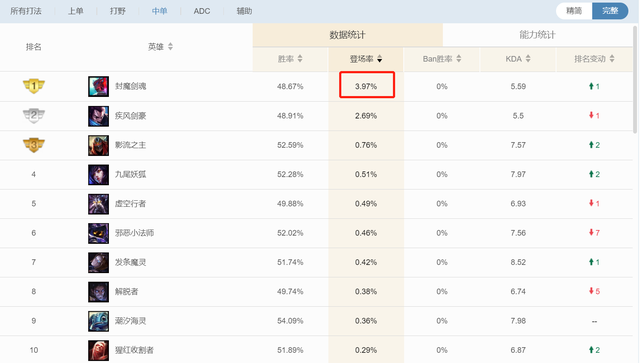Click the 排名 column header
This screenshot has width=640, height=363.
[x=33, y=47]
